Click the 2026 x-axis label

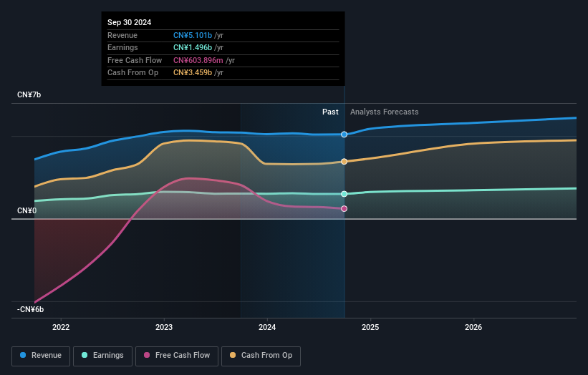(473, 327)
